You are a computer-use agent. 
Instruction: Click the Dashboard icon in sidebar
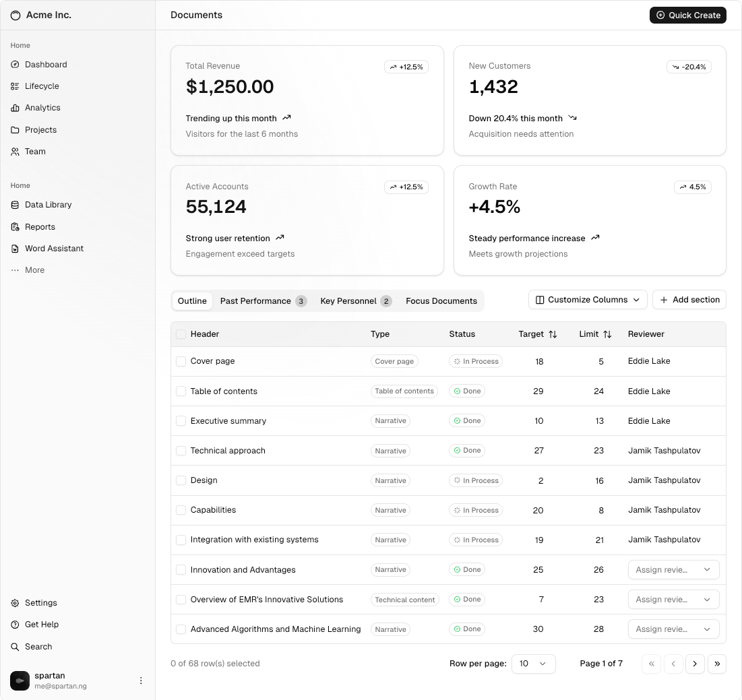point(15,65)
